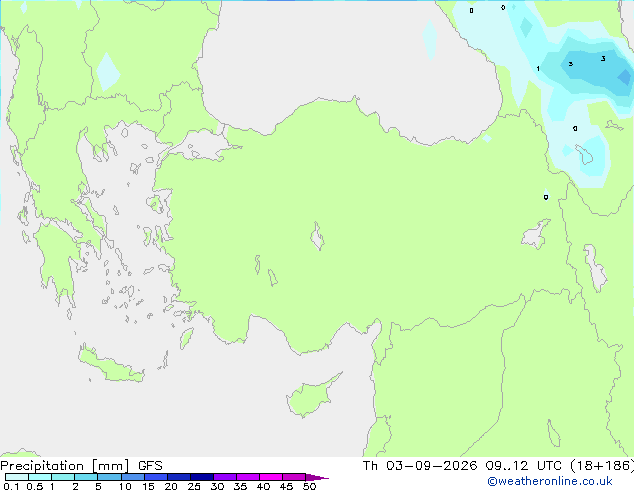Pick the 25–30 mm dark navy swatch
Image resolution: width=634 pixels, height=490 pixels.
coord(202,477)
